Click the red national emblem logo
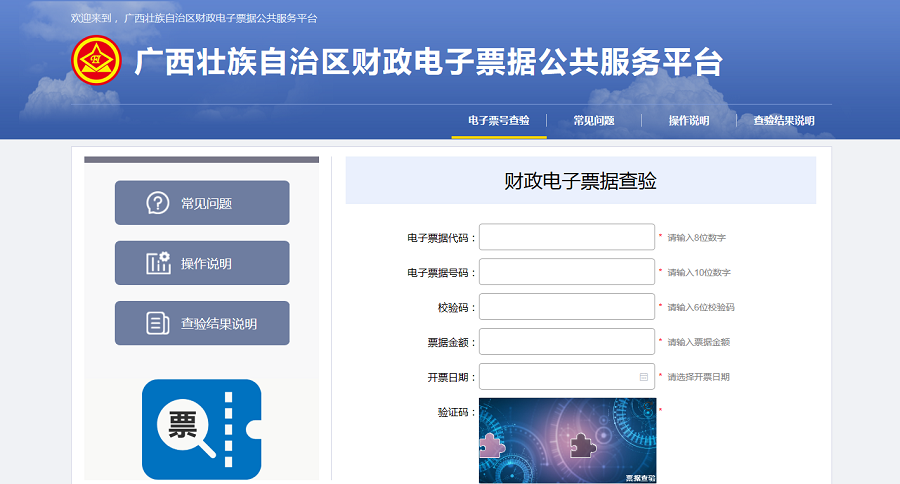Screen dimensions: 900x484 [x=96, y=61]
